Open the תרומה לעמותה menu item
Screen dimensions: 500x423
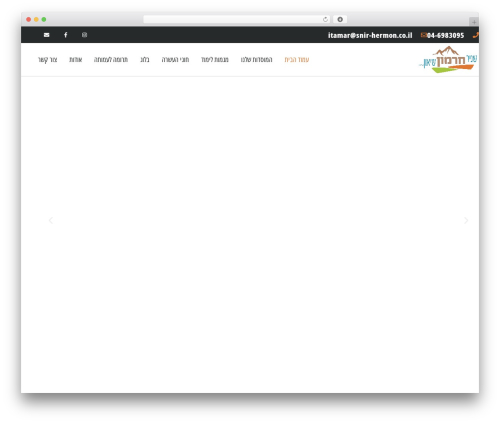coord(111,60)
